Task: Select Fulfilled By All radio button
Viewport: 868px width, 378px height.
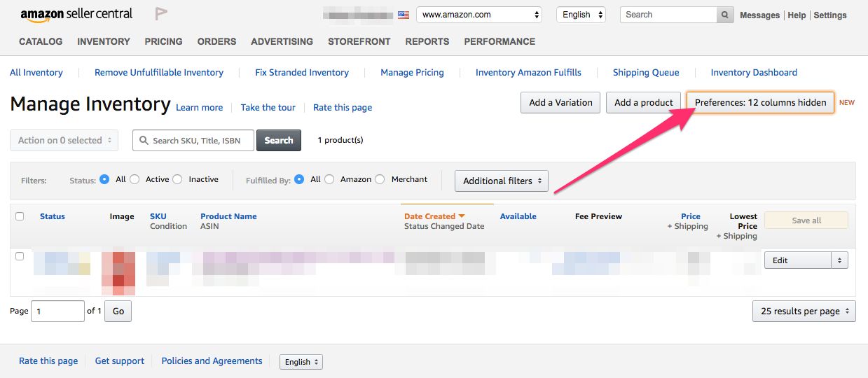Action: pyautogui.click(x=299, y=179)
